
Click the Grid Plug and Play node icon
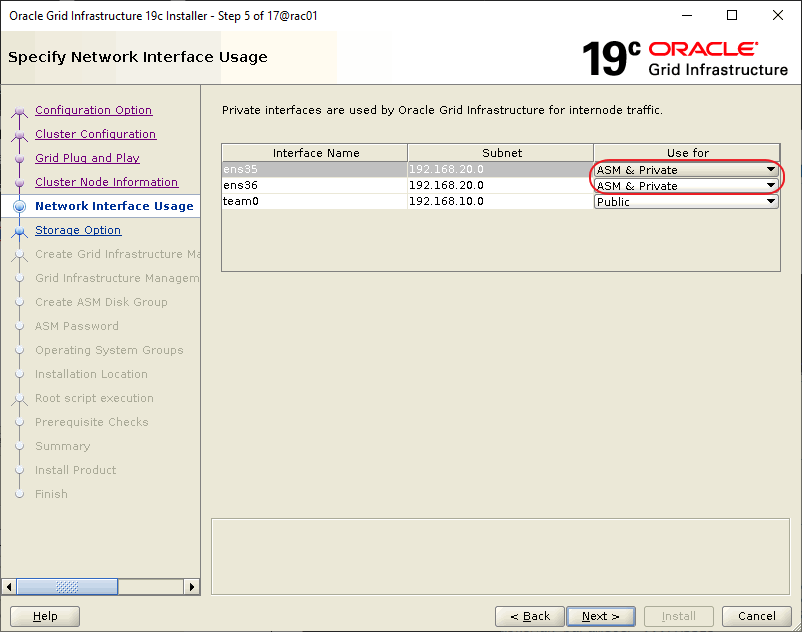click(x=19, y=159)
